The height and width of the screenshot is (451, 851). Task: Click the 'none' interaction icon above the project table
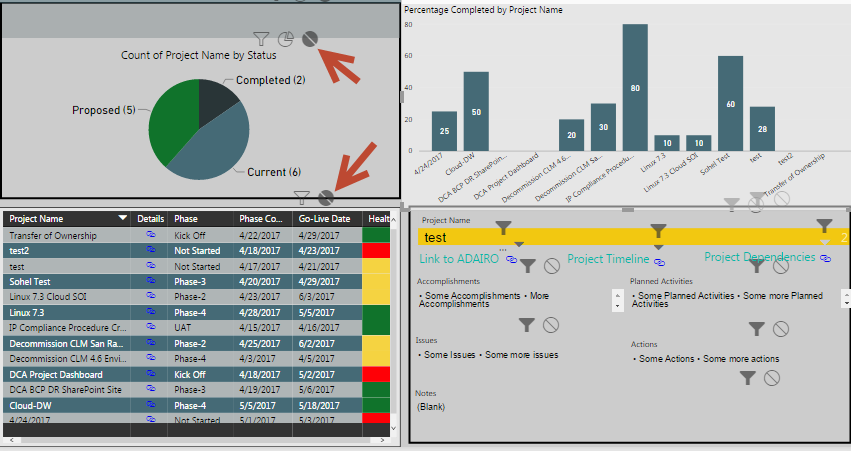(326, 198)
